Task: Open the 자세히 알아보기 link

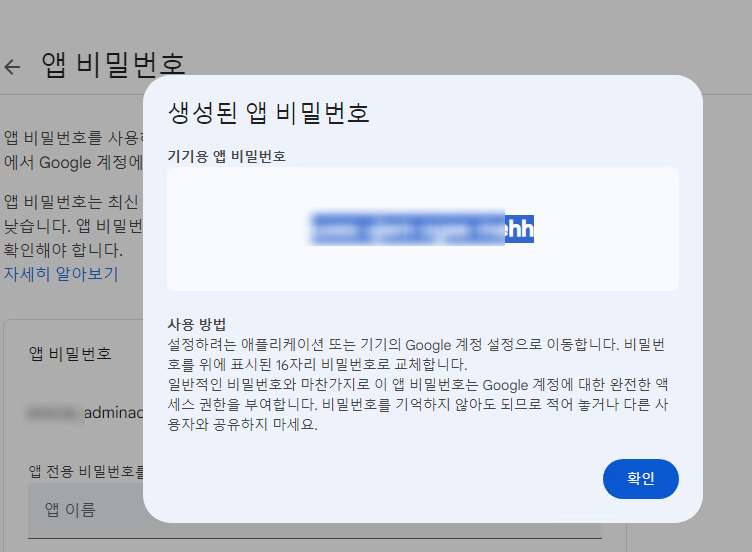Action: (61, 274)
